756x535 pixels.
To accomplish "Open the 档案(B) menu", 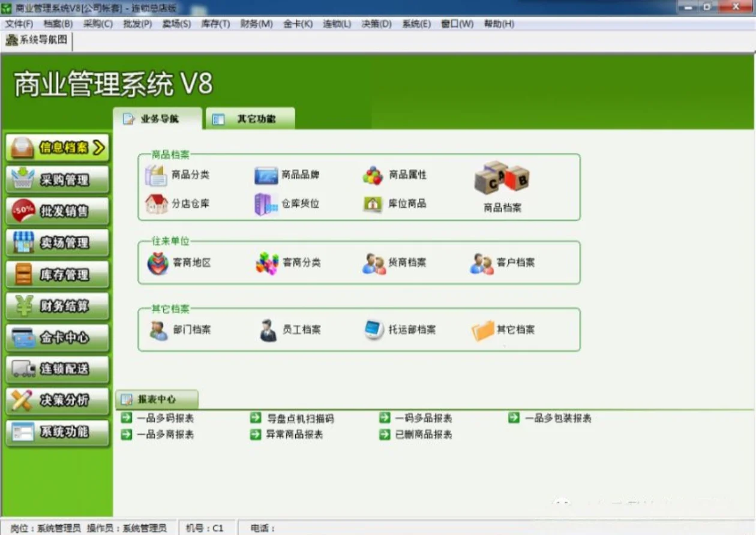I will click(x=58, y=24).
